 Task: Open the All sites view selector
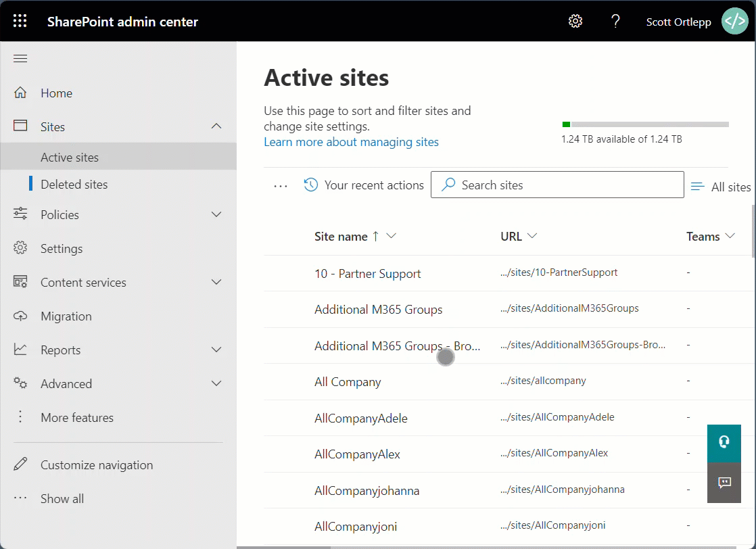click(x=722, y=187)
